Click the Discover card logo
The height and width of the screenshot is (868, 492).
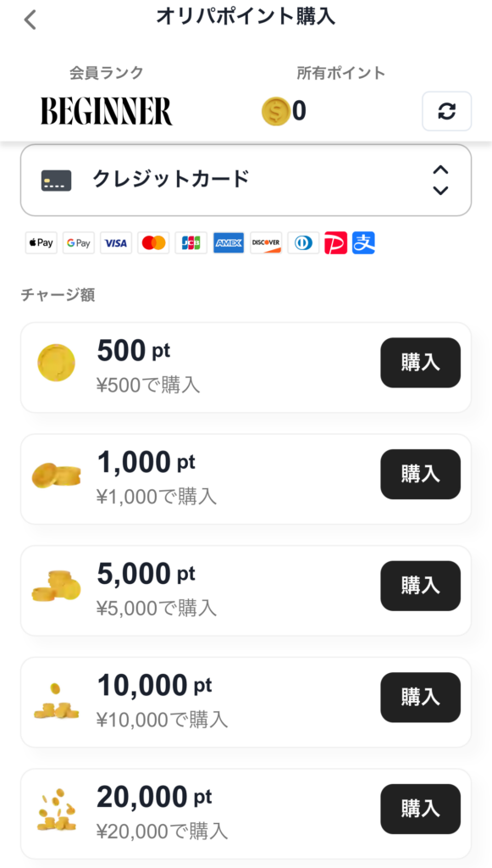(x=266, y=243)
